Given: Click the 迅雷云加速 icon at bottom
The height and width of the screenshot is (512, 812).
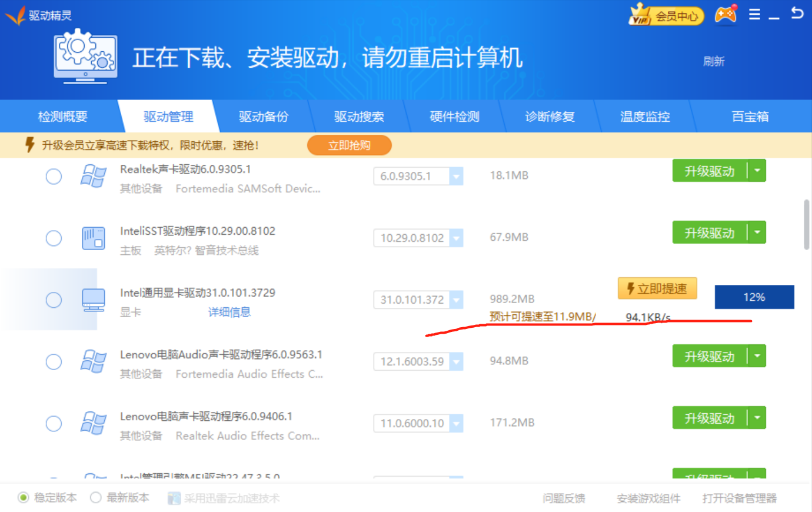Looking at the screenshot, I should [174, 498].
